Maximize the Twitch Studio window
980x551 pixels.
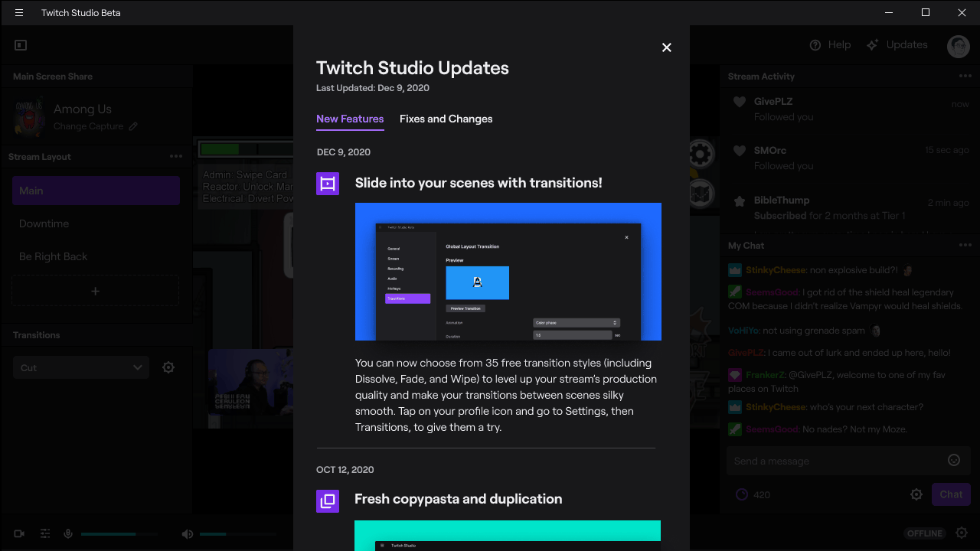point(926,13)
